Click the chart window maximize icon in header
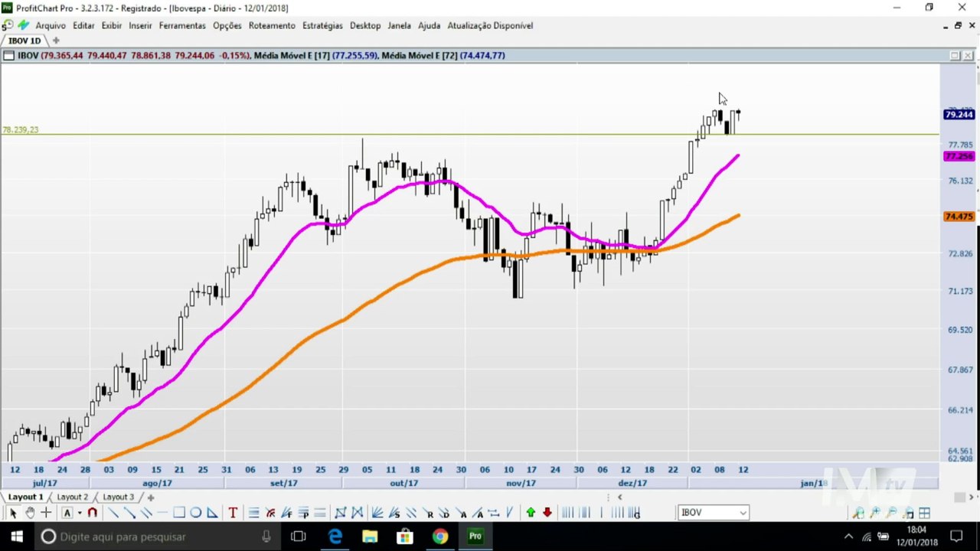Image resolution: width=980 pixels, height=551 pixels. point(955,55)
